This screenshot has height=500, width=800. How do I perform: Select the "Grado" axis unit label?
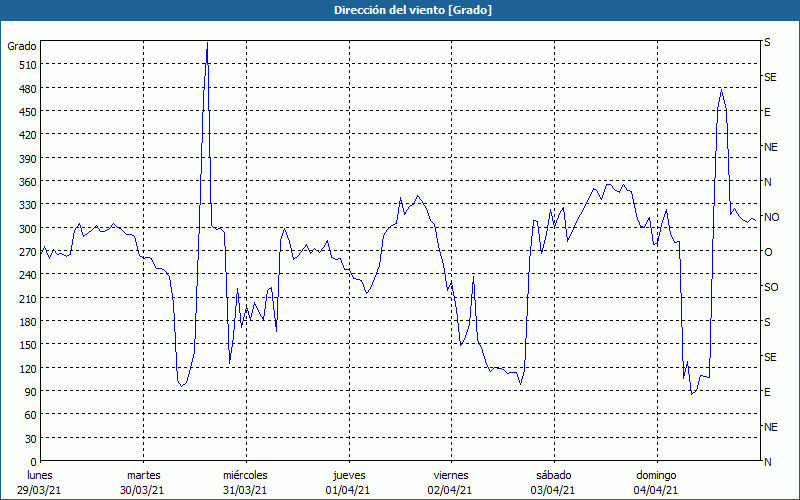(x=22, y=46)
